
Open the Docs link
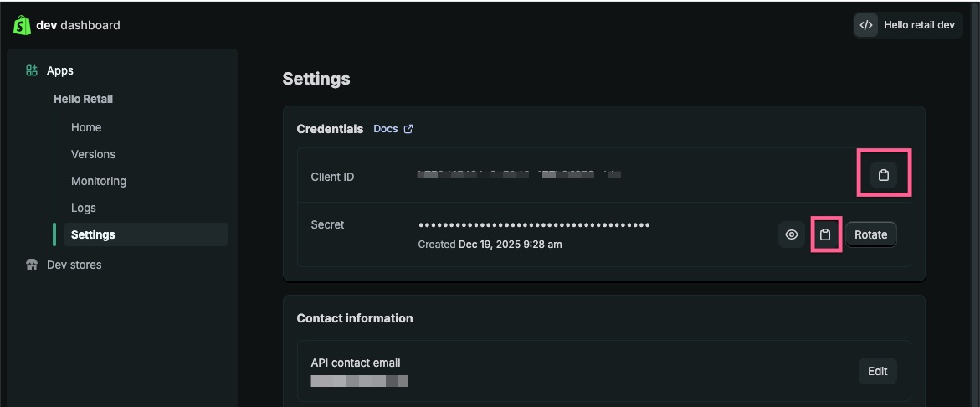(x=386, y=129)
